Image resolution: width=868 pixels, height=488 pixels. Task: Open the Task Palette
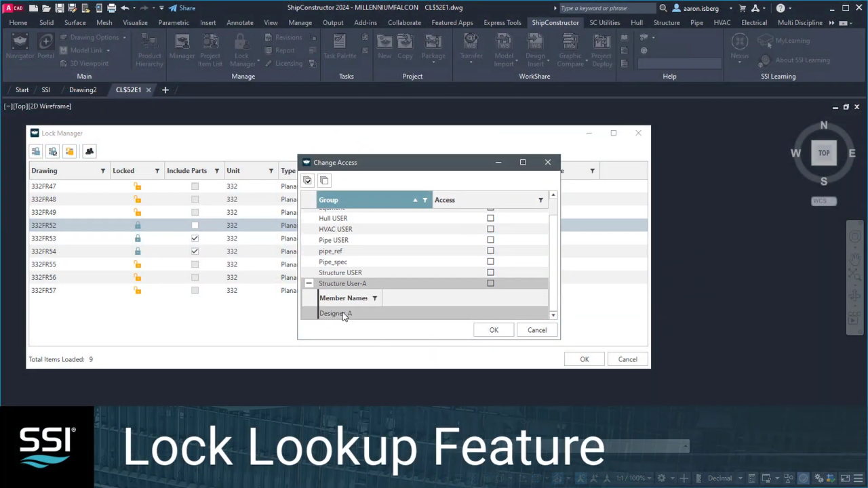click(339, 47)
